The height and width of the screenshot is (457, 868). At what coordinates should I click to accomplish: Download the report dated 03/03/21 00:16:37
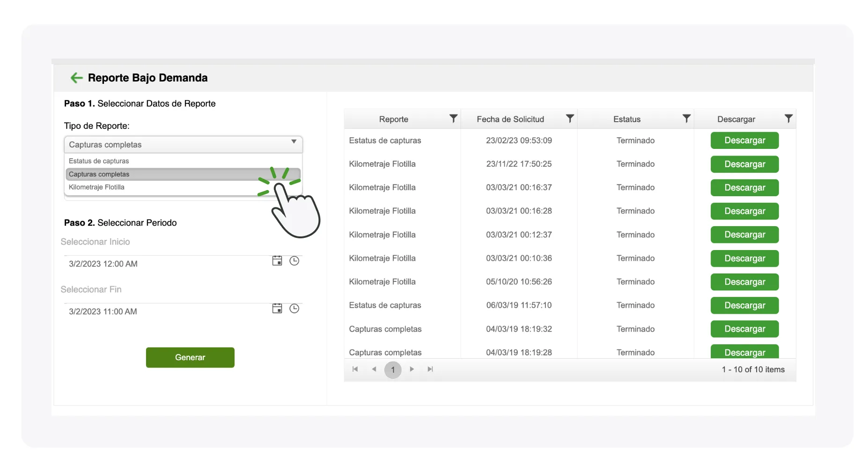744,188
